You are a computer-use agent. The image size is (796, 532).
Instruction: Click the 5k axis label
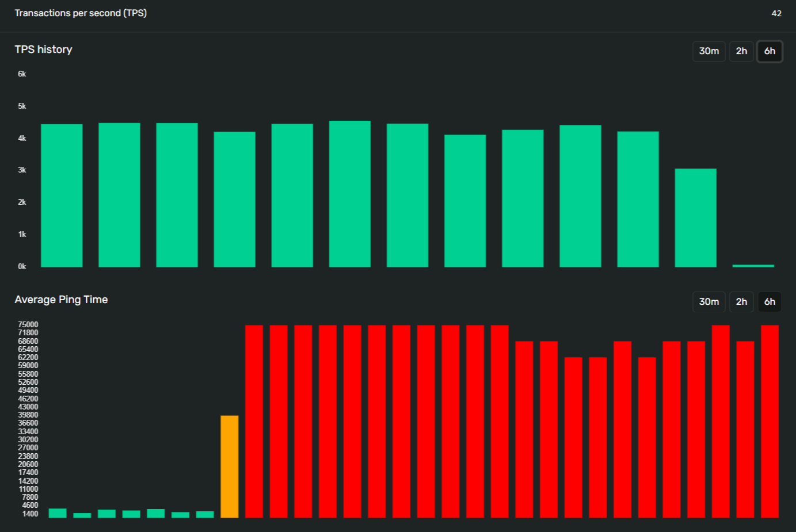(x=22, y=106)
